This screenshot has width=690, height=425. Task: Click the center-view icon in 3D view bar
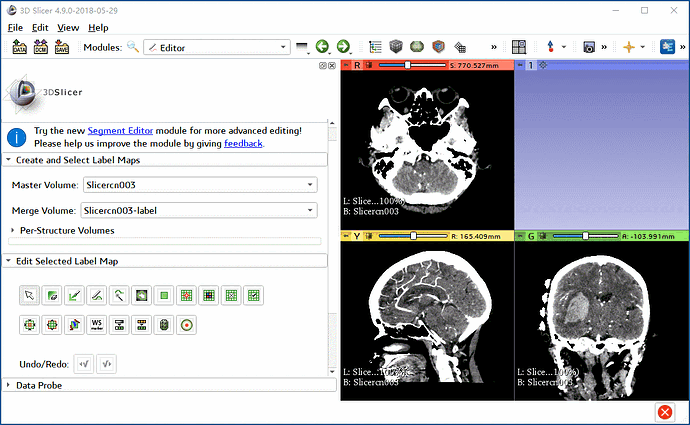pyautogui.click(x=543, y=65)
